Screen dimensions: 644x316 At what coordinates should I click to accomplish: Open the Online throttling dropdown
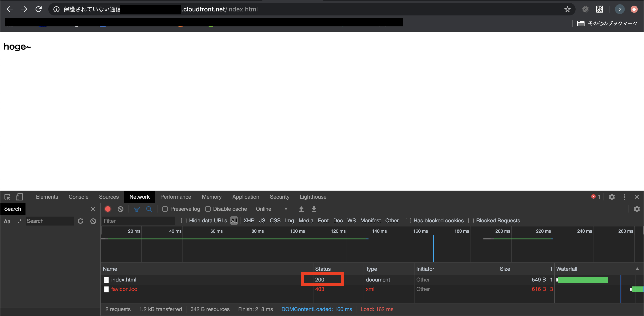coord(272,209)
